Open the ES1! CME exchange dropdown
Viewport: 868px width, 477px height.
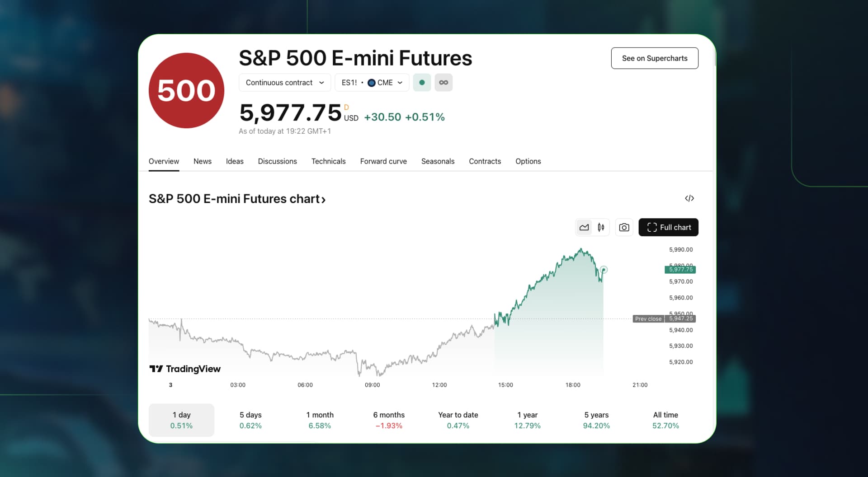(x=372, y=83)
